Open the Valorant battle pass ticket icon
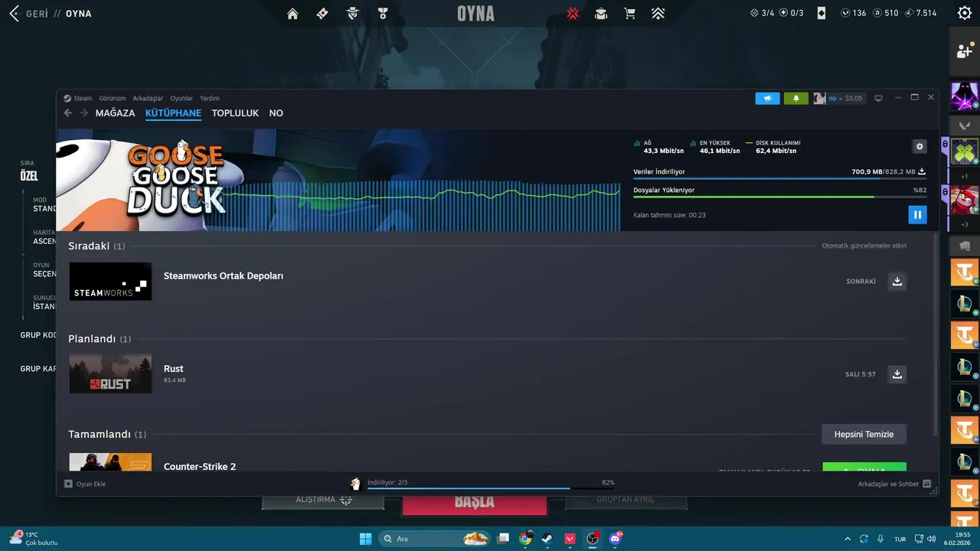The width and height of the screenshot is (980, 551). [x=322, y=13]
